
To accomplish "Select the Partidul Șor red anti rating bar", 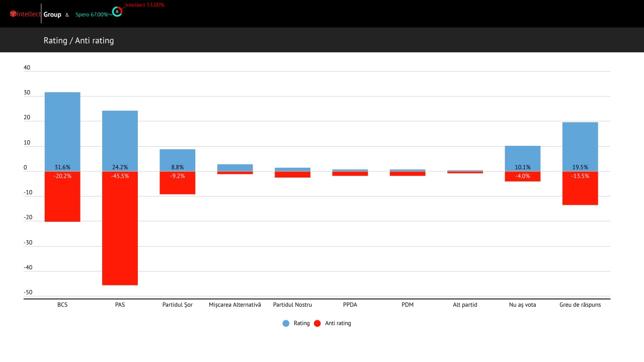I will pyautogui.click(x=177, y=186).
